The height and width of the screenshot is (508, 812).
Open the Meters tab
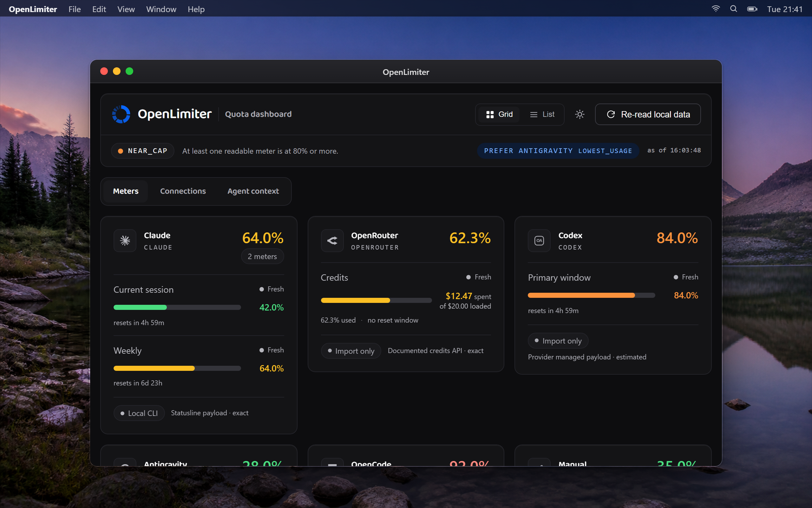point(126,191)
